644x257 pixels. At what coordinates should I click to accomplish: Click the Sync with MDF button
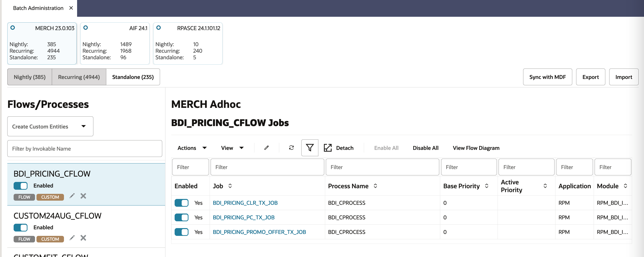[547, 77]
